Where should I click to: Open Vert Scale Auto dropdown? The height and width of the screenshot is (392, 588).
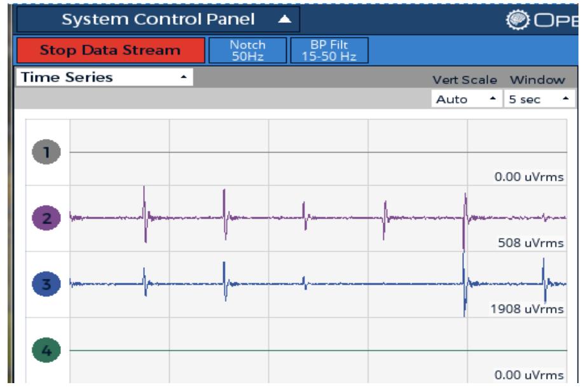click(466, 99)
